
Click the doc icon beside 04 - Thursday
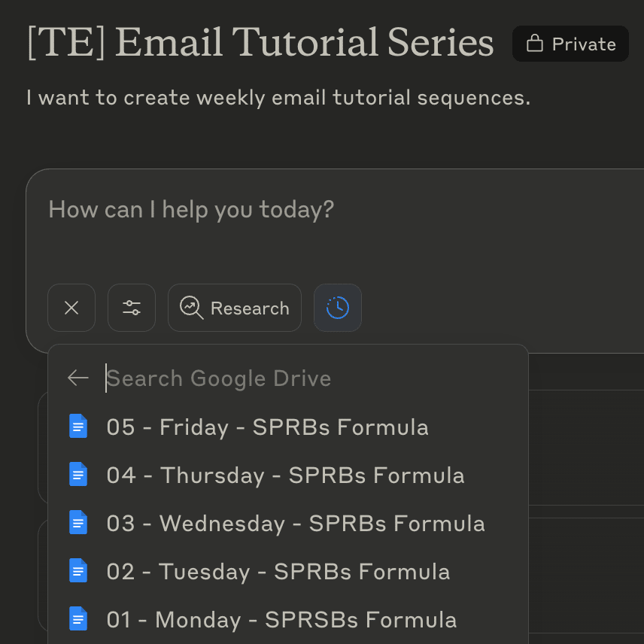pyautogui.click(x=78, y=475)
